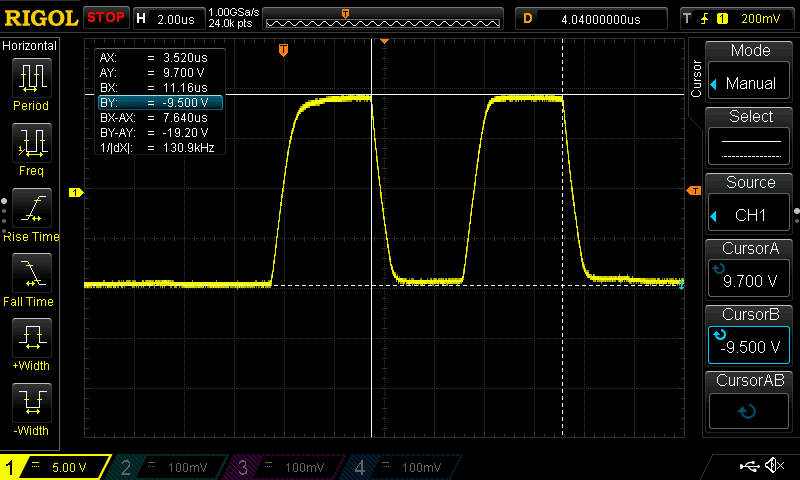Select the Period measurement icon
The width and height of the screenshot is (800, 480).
click(31, 80)
